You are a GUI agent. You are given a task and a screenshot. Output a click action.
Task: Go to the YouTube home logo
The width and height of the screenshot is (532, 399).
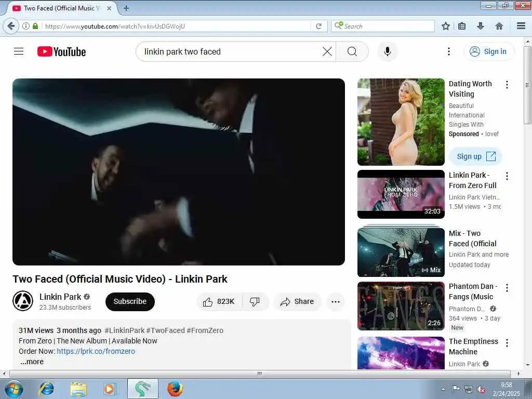(x=61, y=51)
